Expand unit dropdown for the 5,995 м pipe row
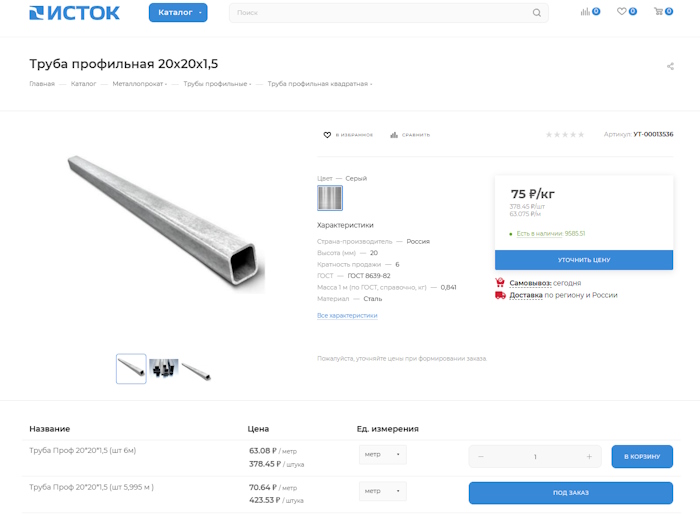Viewport: 700px width, 516px height. point(383,491)
